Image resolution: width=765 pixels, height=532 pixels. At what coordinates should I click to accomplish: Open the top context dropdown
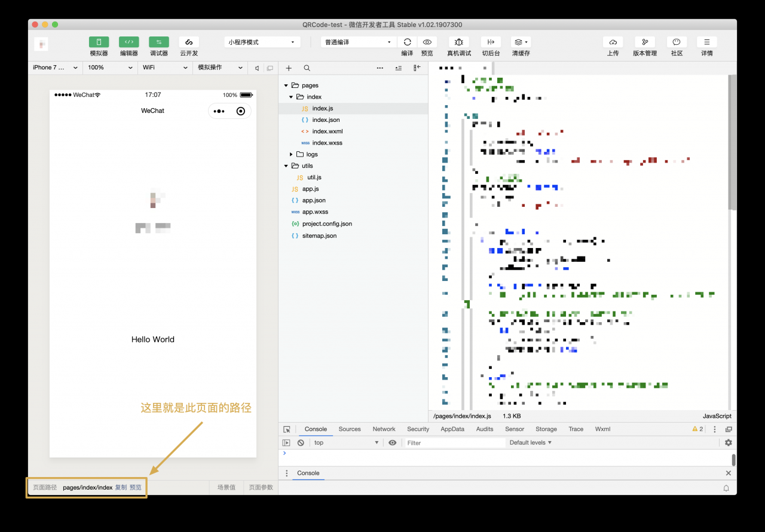[346, 443]
